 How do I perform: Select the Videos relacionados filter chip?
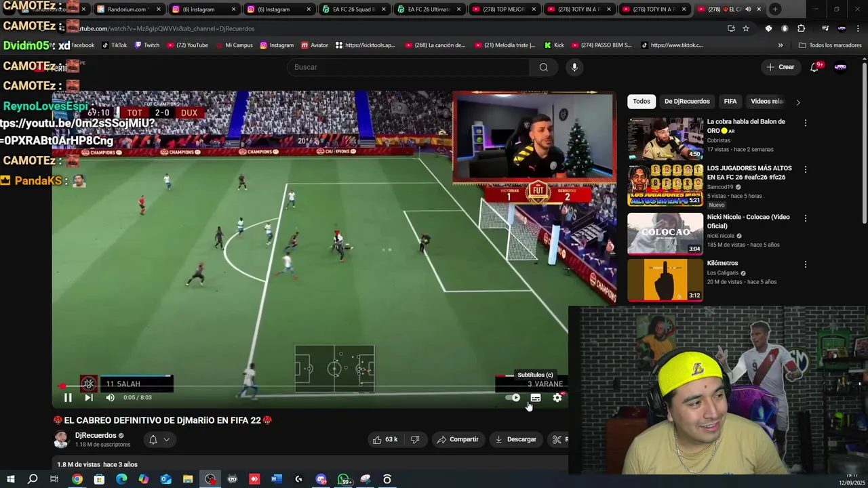click(767, 102)
